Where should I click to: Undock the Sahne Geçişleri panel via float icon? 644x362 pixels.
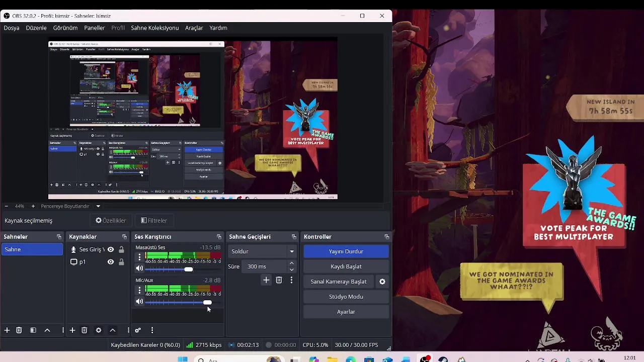coord(294,237)
